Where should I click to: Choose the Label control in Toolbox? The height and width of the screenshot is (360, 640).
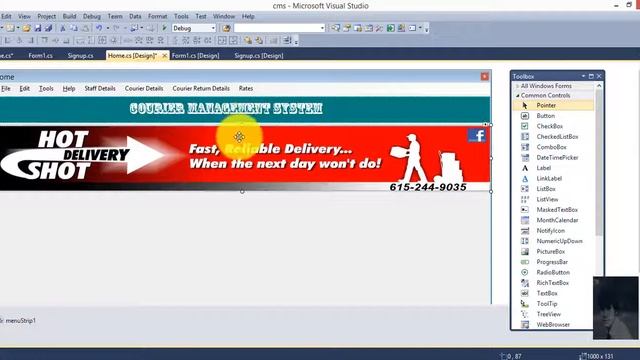click(553, 168)
